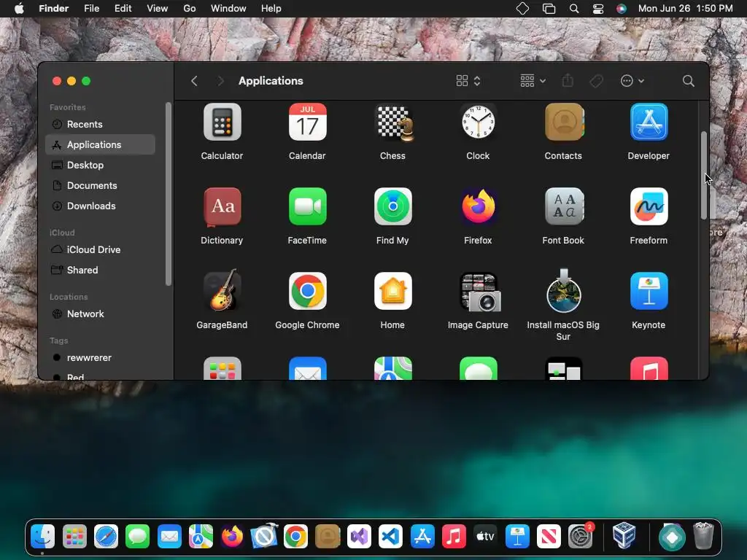Open the Go menu
The width and height of the screenshot is (747, 560).
tap(190, 9)
